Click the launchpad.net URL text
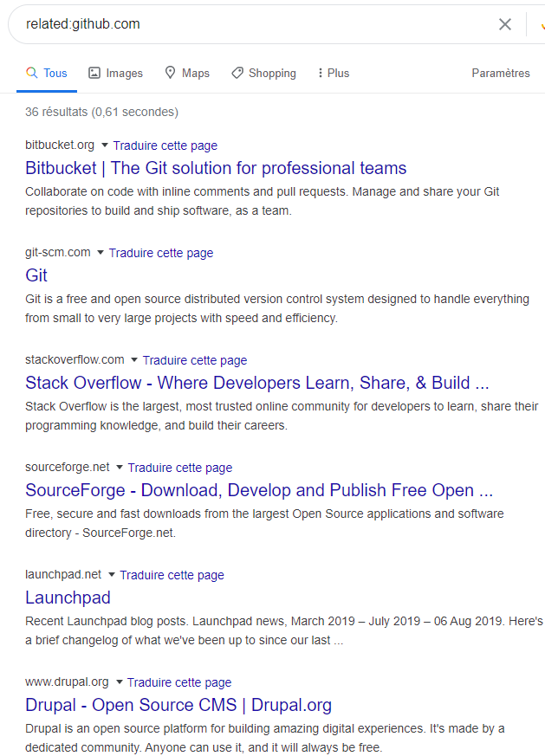Screen dimensions: 545x756 63,575
